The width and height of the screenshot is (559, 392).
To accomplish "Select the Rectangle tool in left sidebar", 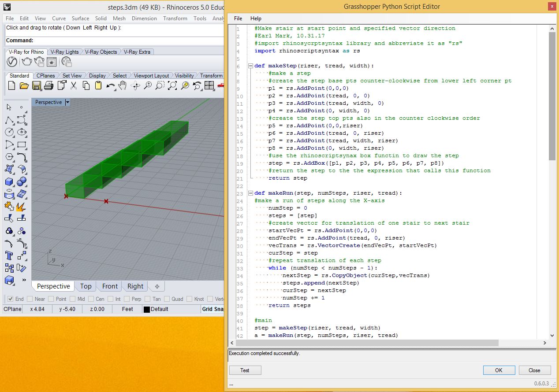I will click(x=22, y=144).
